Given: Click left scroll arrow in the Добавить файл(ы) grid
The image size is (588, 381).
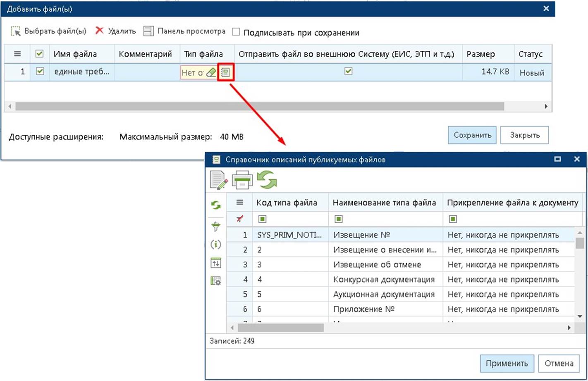Looking at the screenshot, I should 10,106.
